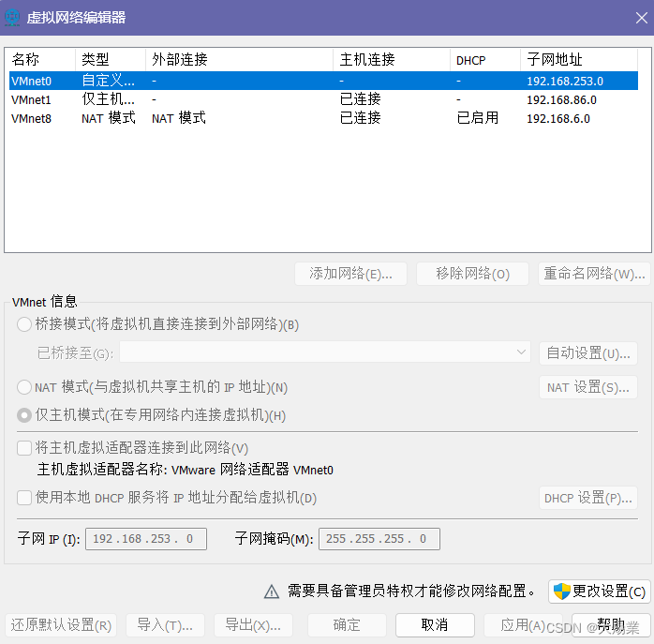Select the VMnet8 row
Viewport: 654px width, 644px height.
[323, 118]
